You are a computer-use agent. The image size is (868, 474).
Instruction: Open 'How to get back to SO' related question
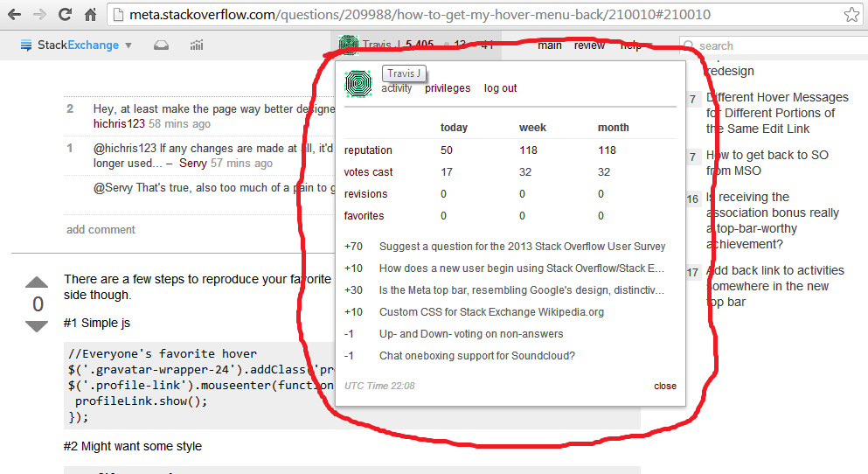click(767, 163)
